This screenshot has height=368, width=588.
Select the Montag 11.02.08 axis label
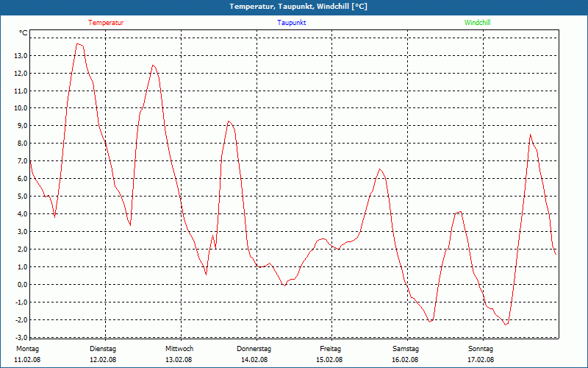27,354
